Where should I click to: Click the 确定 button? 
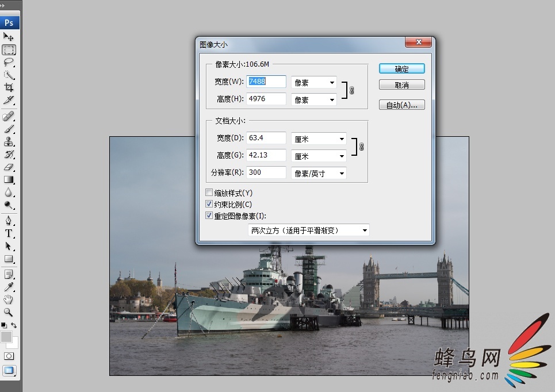click(401, 69)
